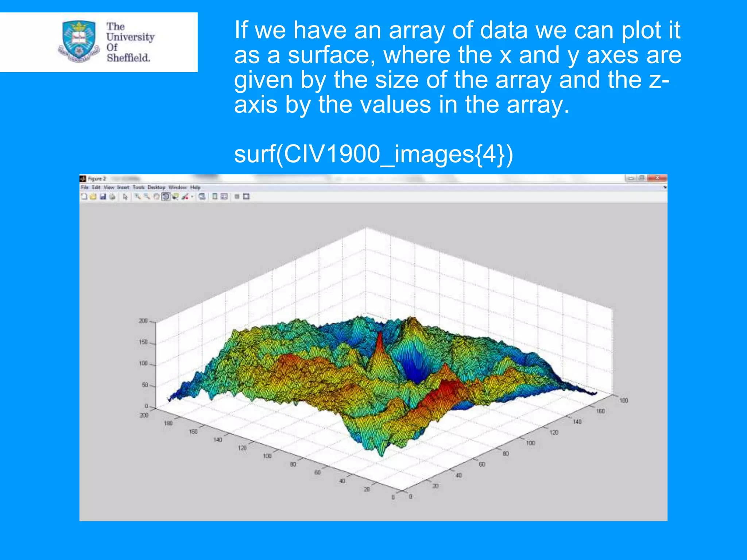This screenshot has height=560, width=747.
Task: Open the dock figure arrow in the menu bar
Action: 665,187
